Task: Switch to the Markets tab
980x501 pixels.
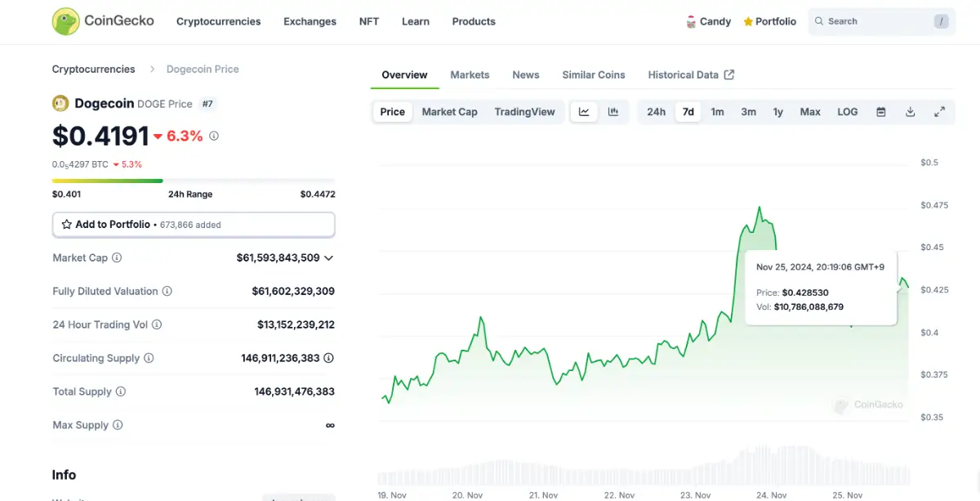Action: 470,74
